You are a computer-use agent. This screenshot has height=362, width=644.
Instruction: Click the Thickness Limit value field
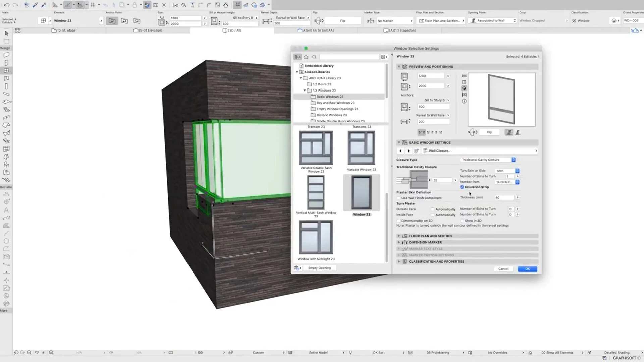504,198
